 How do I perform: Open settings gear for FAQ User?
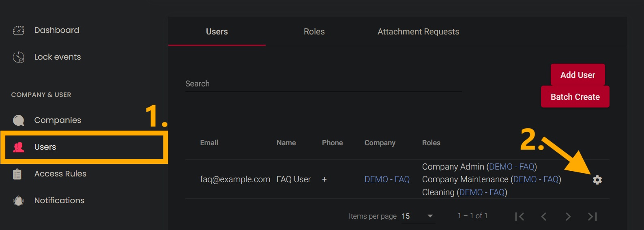click(597, 180)
